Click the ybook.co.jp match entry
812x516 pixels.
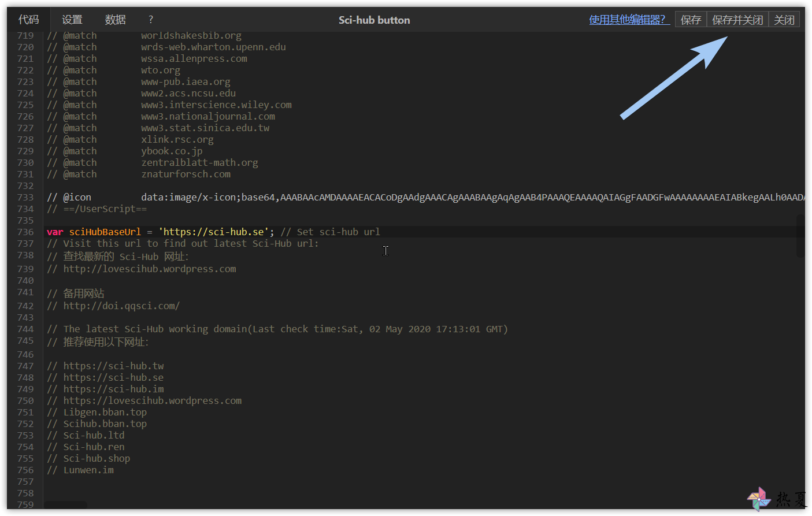point(172,151)
